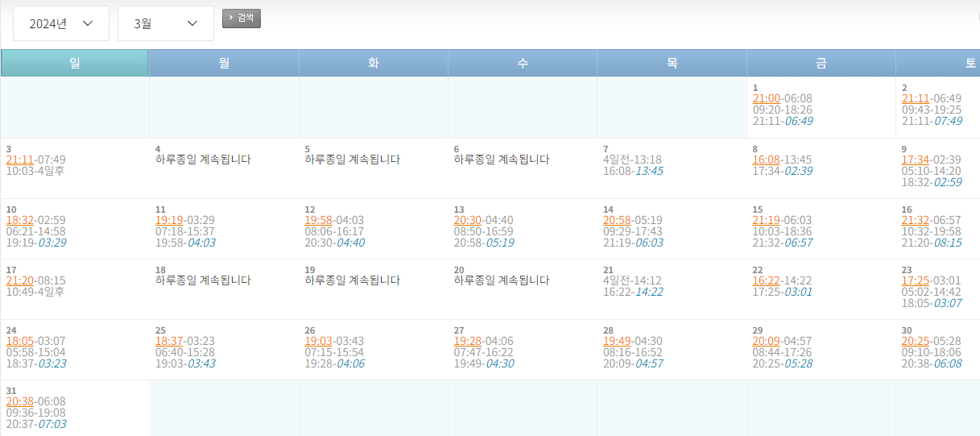Click the 검색 search button
The width and height of the screenshot is (980, 436).
tap(242, 18)
